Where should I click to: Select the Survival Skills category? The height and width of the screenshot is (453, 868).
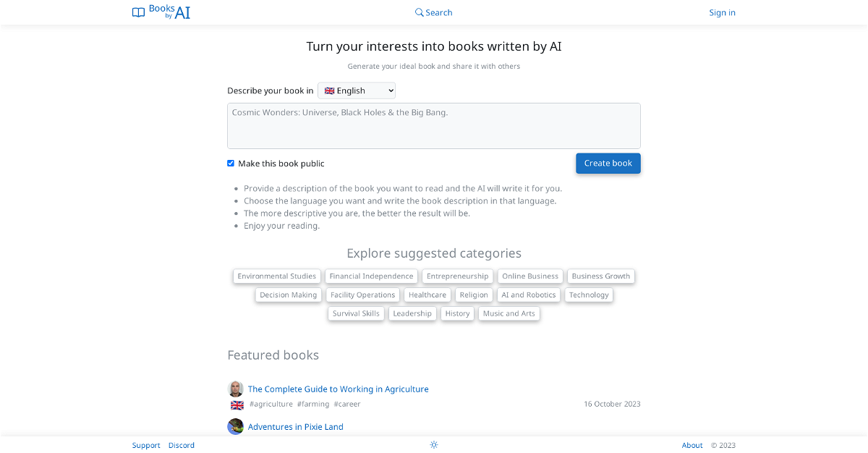pos(356,314)
